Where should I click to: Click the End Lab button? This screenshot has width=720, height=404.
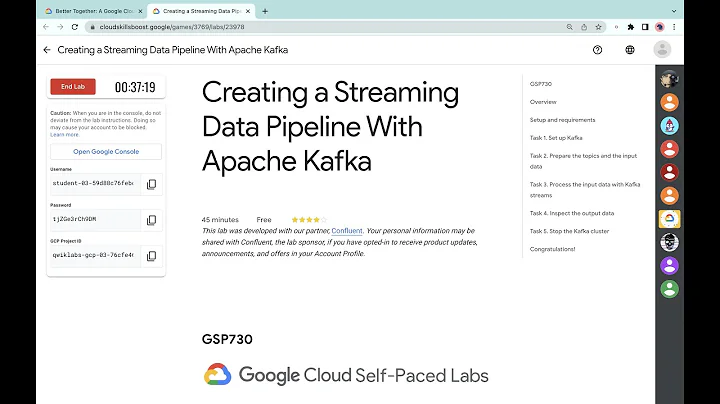(x=73, y=86)
